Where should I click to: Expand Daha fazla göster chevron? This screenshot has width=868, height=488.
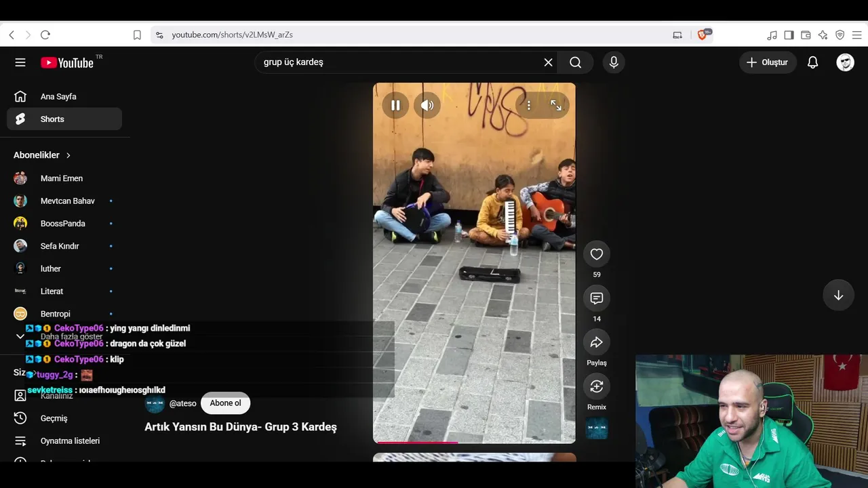click(x=20, y=337)
